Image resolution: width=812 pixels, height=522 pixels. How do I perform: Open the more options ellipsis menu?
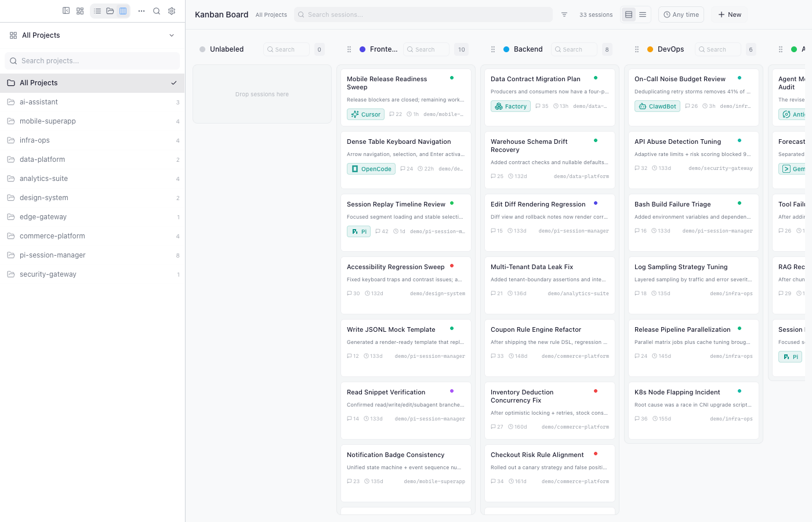[142, 11]
